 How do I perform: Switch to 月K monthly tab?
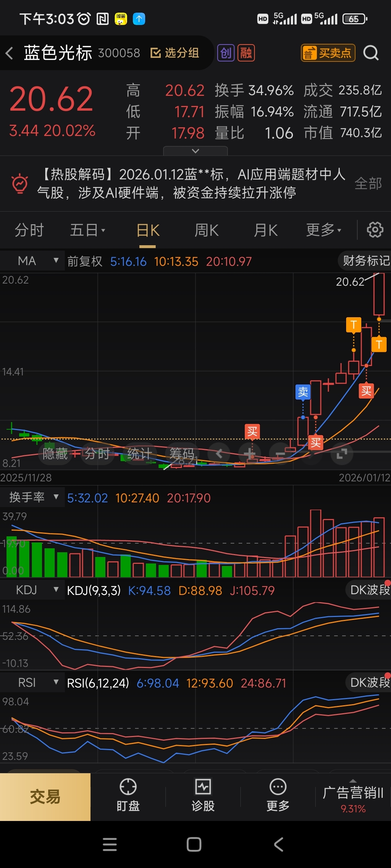click(265, 230)
